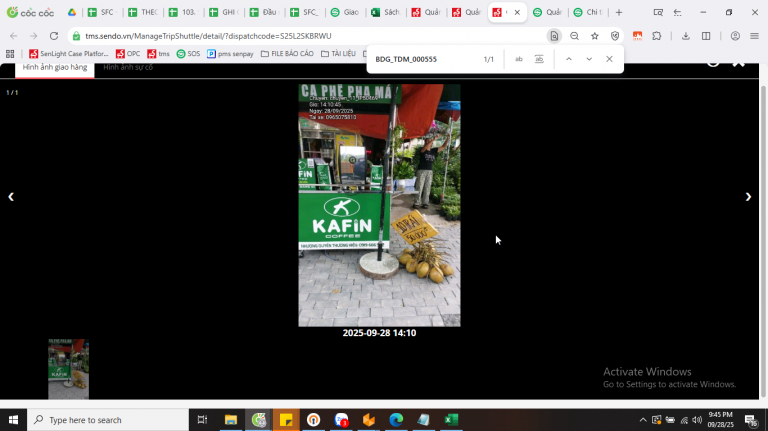Close the find bar

[609, 59]
